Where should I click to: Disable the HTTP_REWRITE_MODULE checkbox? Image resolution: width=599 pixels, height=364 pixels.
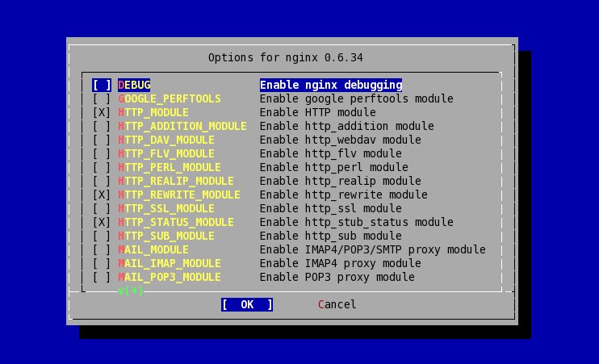click(x=102, y=195)
